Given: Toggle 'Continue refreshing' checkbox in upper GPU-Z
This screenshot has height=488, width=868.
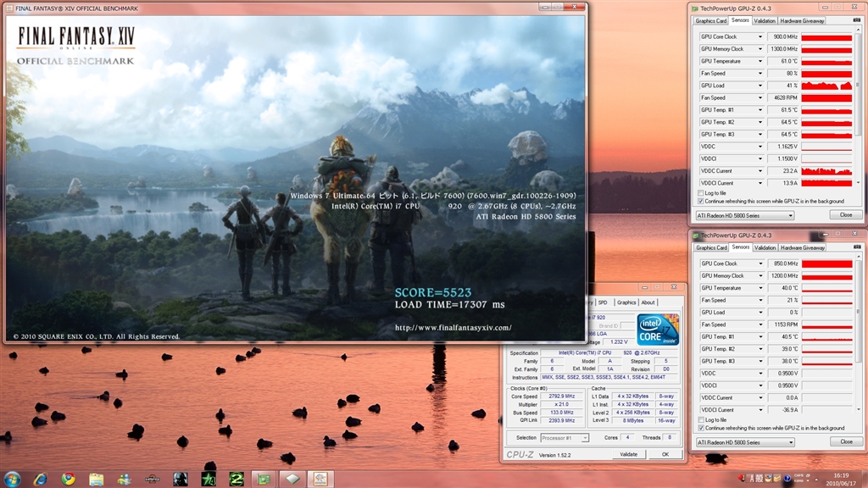Looking at the screenshot, I should [701, 202].
